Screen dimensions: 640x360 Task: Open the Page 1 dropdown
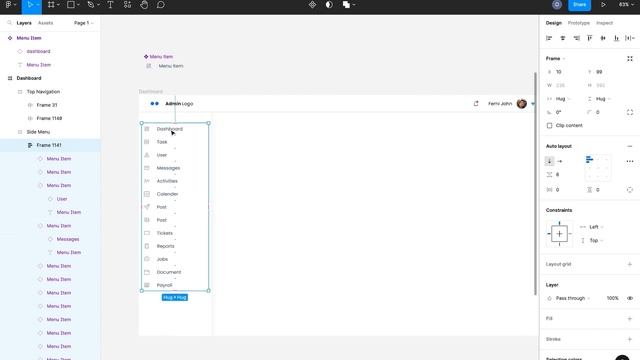84,23
